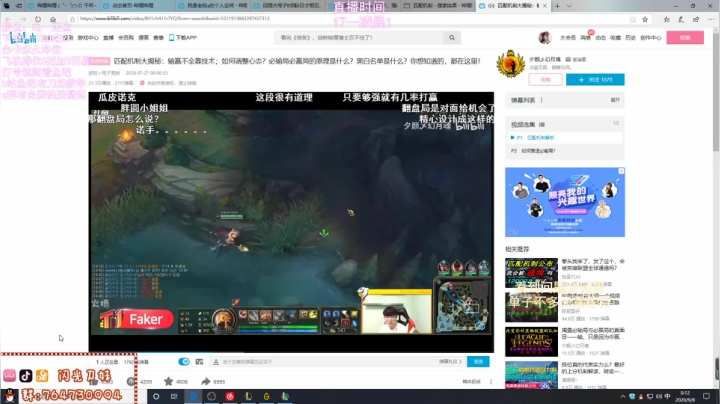Send danmaku with the 发送 button

point(478,362)
